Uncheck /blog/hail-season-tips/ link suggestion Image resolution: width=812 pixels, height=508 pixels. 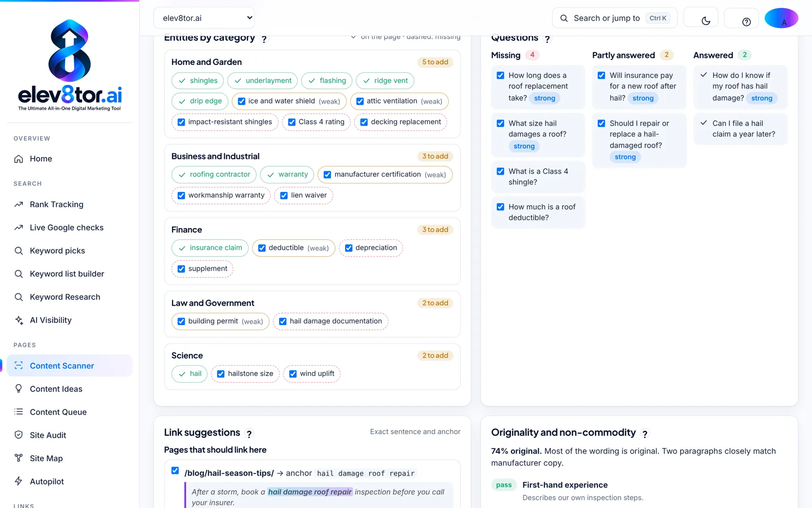pos(175,470)
